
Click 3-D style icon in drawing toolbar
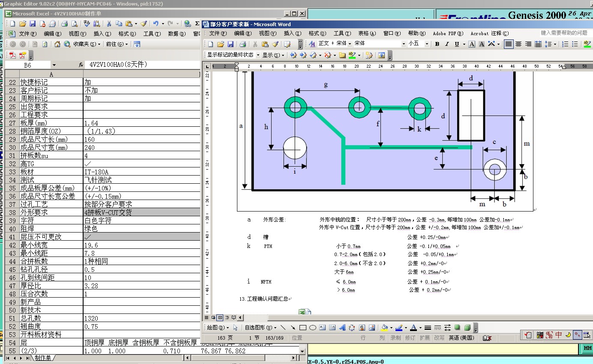(x=467, y=328)
